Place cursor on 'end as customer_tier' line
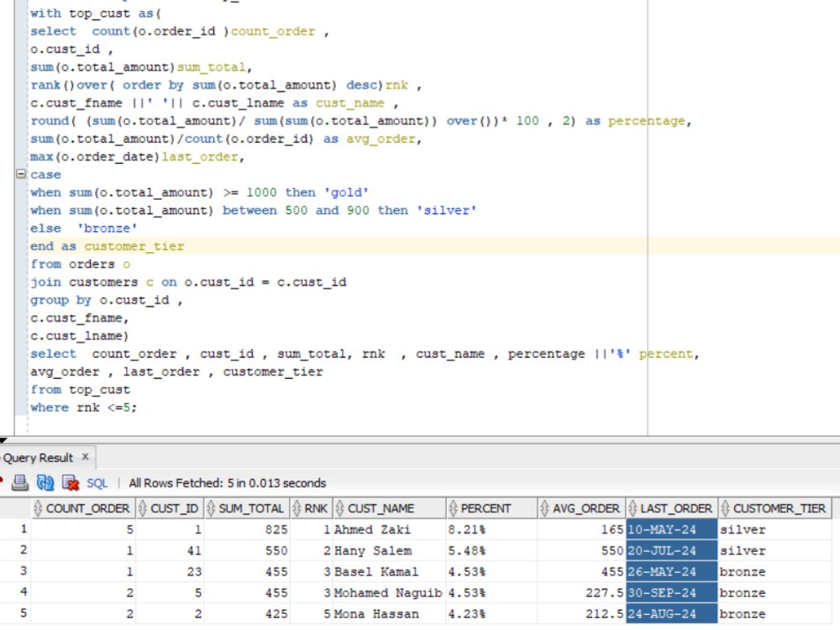The image size is (840, 630). 108,246
